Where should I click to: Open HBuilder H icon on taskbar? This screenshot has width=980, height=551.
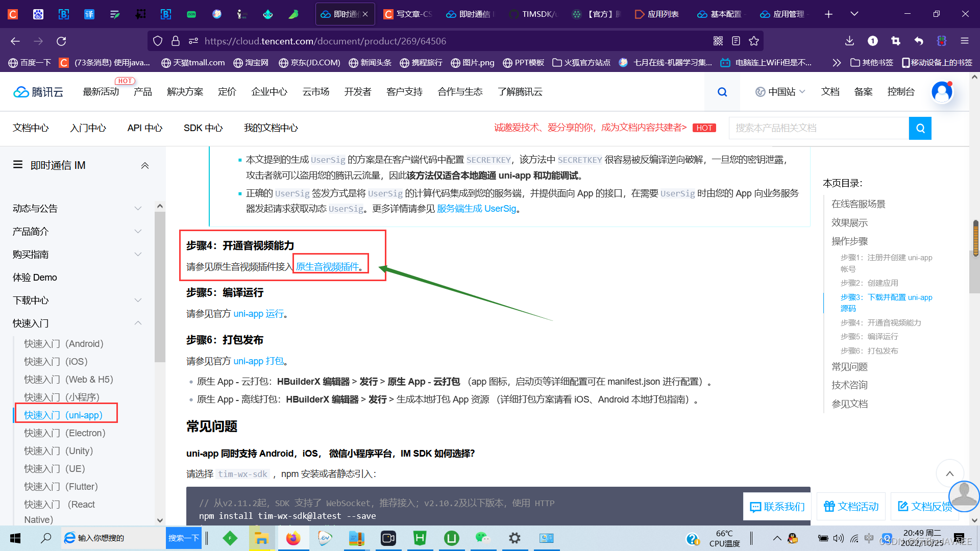click(420, 538)
